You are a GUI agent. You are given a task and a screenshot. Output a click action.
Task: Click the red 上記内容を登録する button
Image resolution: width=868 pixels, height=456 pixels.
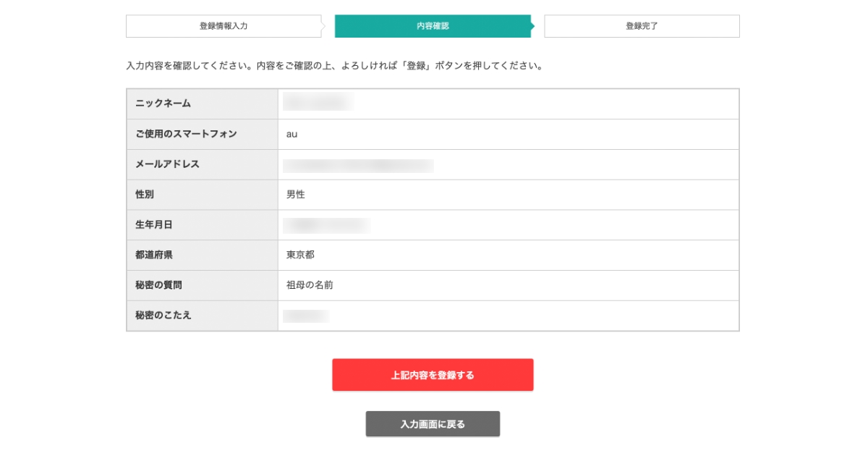click(x=433, y=375)
